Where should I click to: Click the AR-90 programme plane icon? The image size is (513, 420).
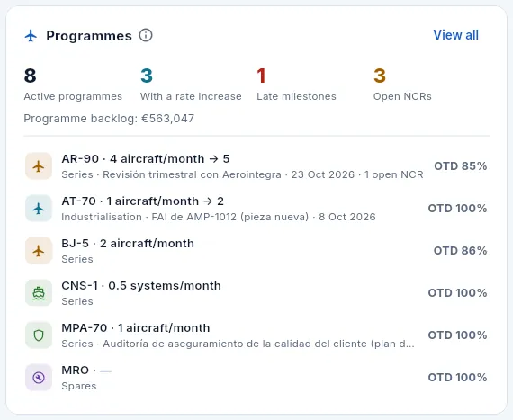point(39,166)
